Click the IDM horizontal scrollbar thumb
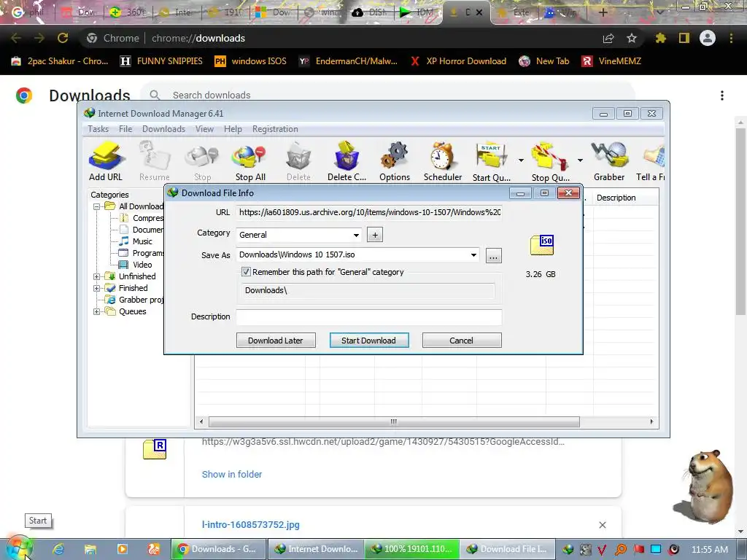The height and width of the screenshot is (560, 747). (394, 422)
